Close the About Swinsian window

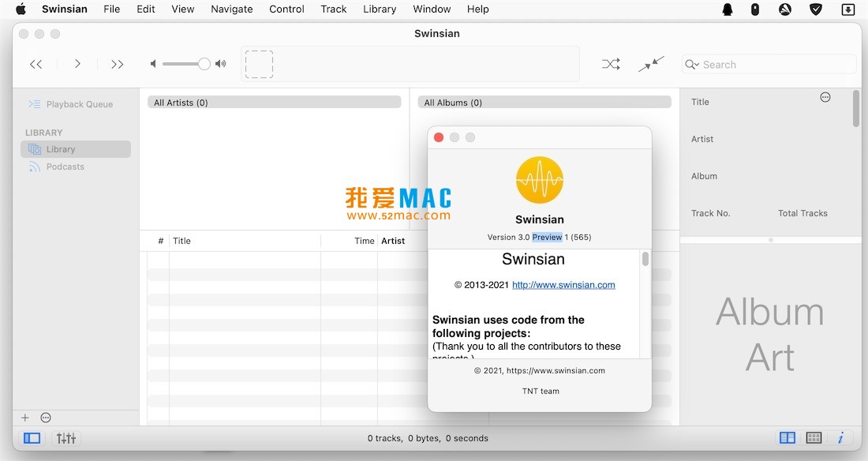tap(439, 137)
